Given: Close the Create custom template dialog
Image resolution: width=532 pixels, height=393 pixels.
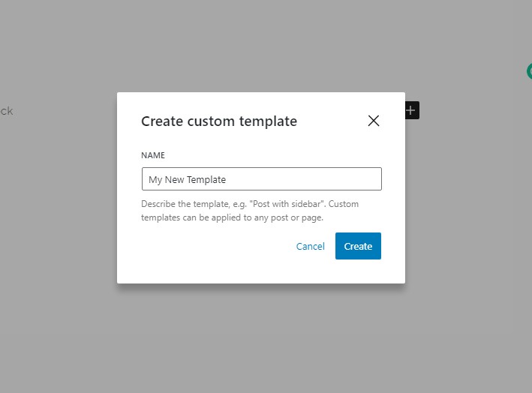Looking at the screenshot, I should 374,121.
